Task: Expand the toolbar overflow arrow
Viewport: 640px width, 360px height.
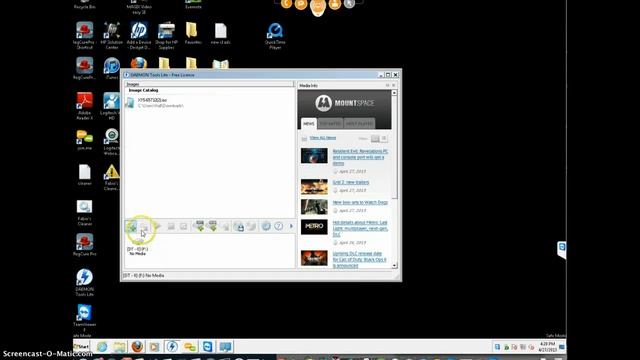Action: click(291, 226)
